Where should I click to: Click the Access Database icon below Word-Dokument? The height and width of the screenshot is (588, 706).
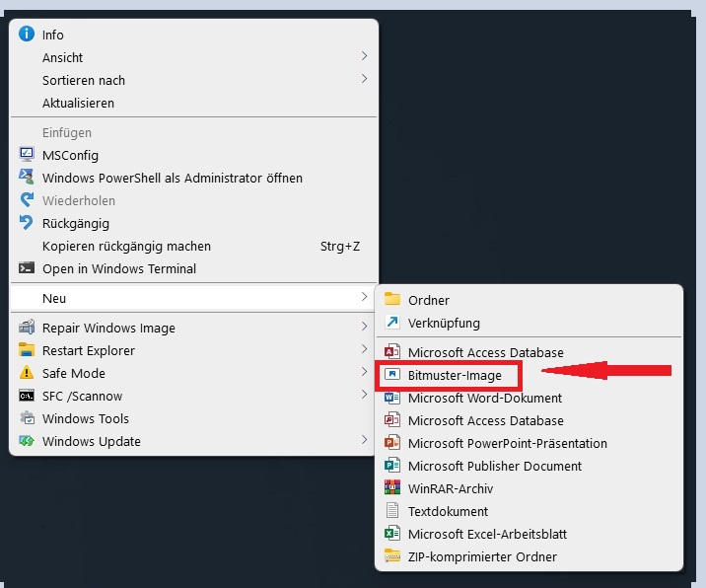click(392, 419)
